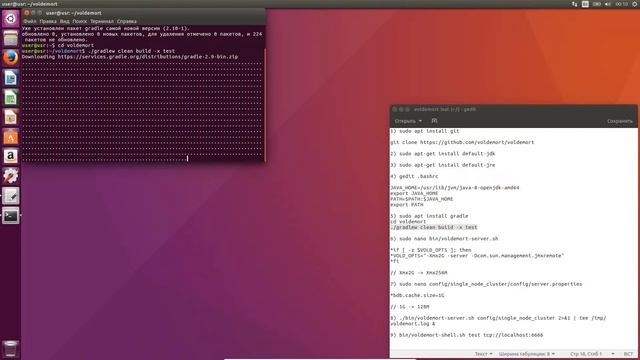Switch to gedit text editor launcher icon
This screenshot has height=360, width=640.
(11, 196)
